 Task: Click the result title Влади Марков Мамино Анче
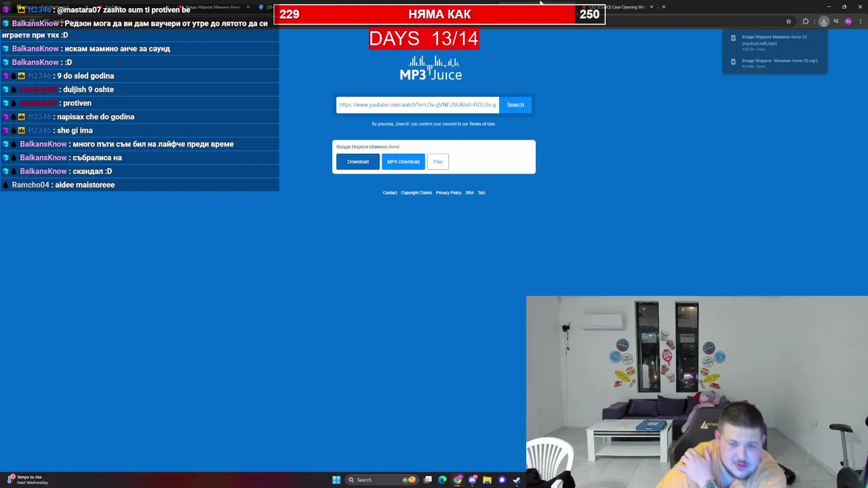[368, 146]
